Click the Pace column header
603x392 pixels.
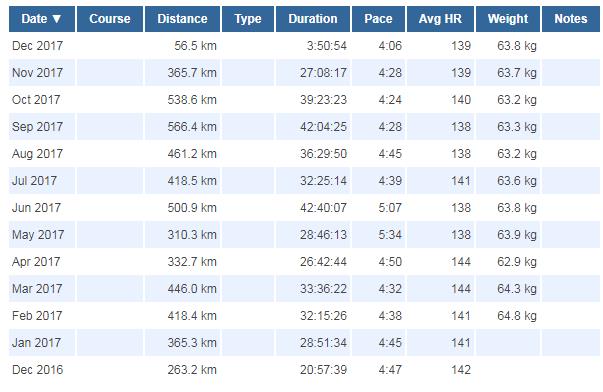pyautogui.click(x=378, y=19)
